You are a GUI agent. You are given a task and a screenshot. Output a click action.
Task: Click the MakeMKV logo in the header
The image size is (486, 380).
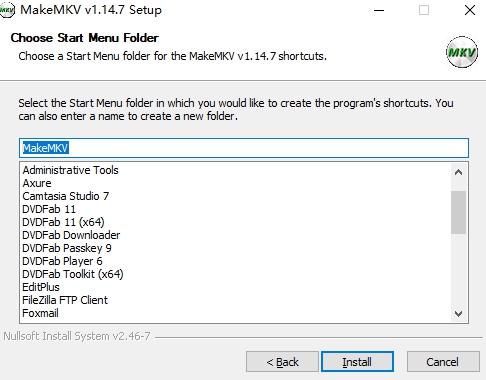point(462,52)
